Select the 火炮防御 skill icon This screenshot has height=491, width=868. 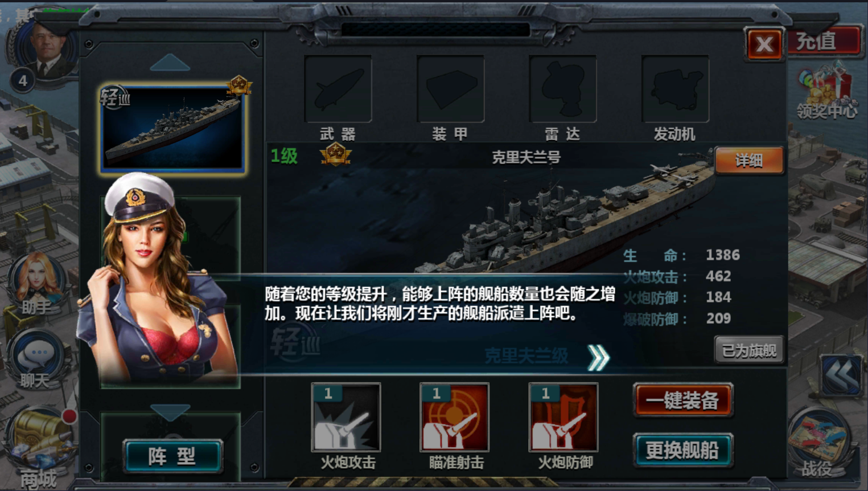563,418
